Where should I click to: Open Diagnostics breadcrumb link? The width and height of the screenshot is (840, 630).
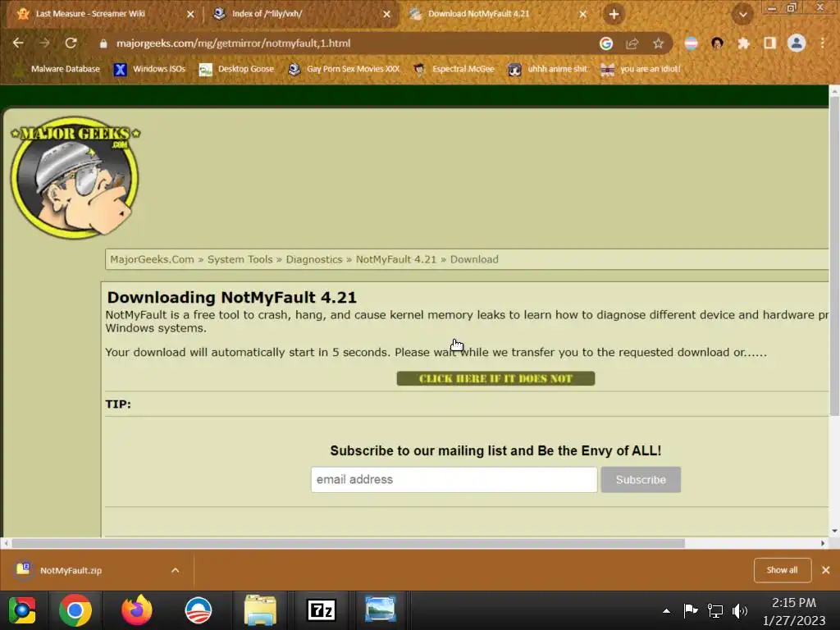pos(314,259)
